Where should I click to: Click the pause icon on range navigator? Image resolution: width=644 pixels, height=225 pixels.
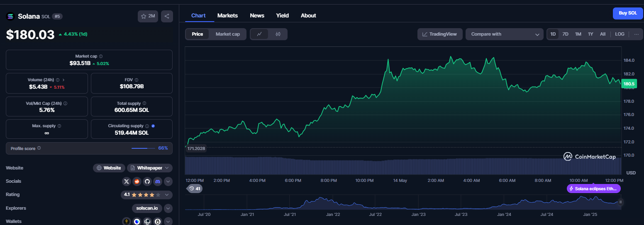[x=621, y=202]
